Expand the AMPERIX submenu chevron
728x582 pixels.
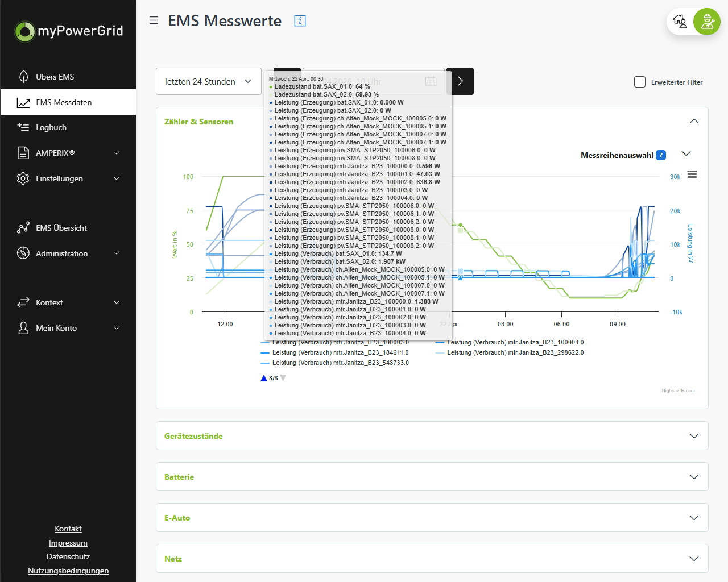tap(117, 153)
